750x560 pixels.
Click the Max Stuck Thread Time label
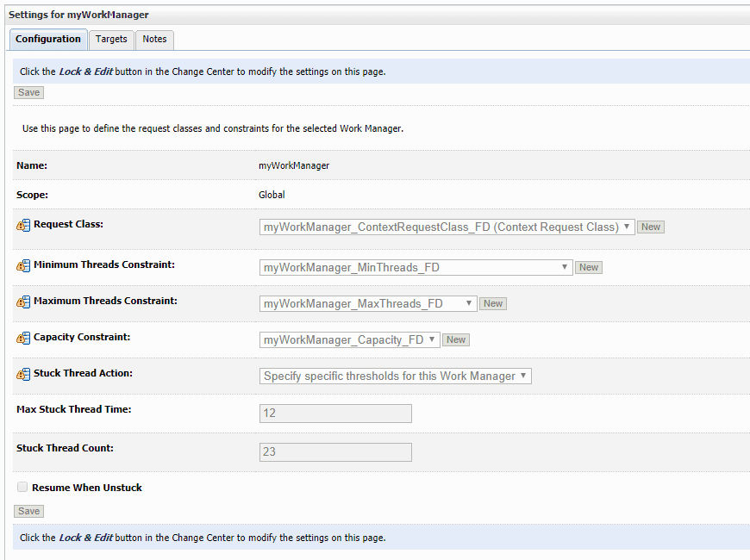(73, 409)
